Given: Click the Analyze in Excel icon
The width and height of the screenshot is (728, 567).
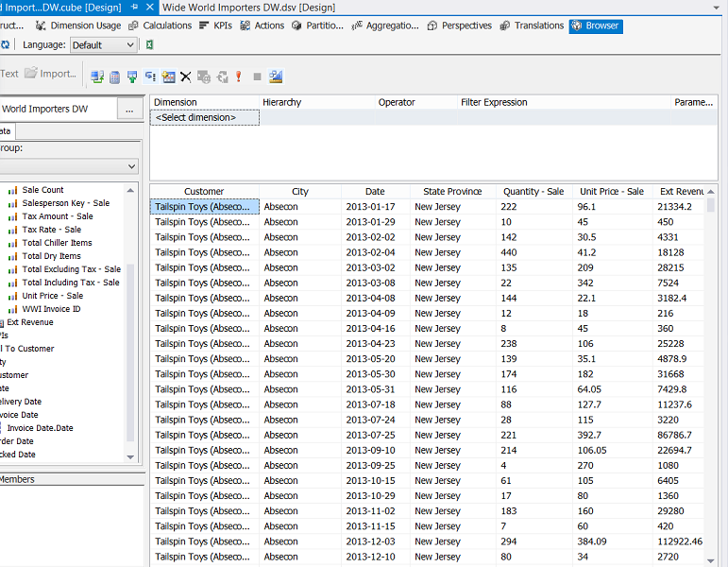Looking at the screenshot, I should tap(150, 44).
